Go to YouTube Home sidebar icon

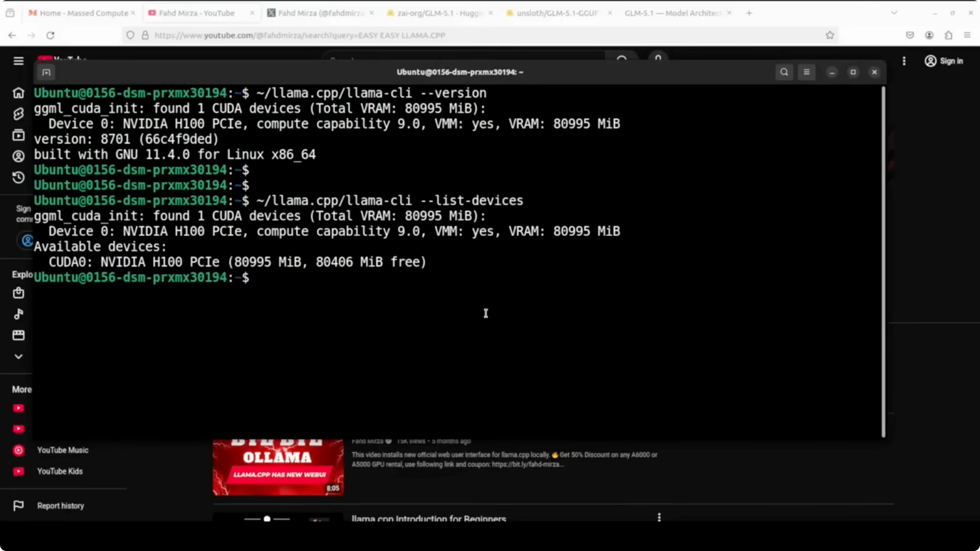point(18,93)
